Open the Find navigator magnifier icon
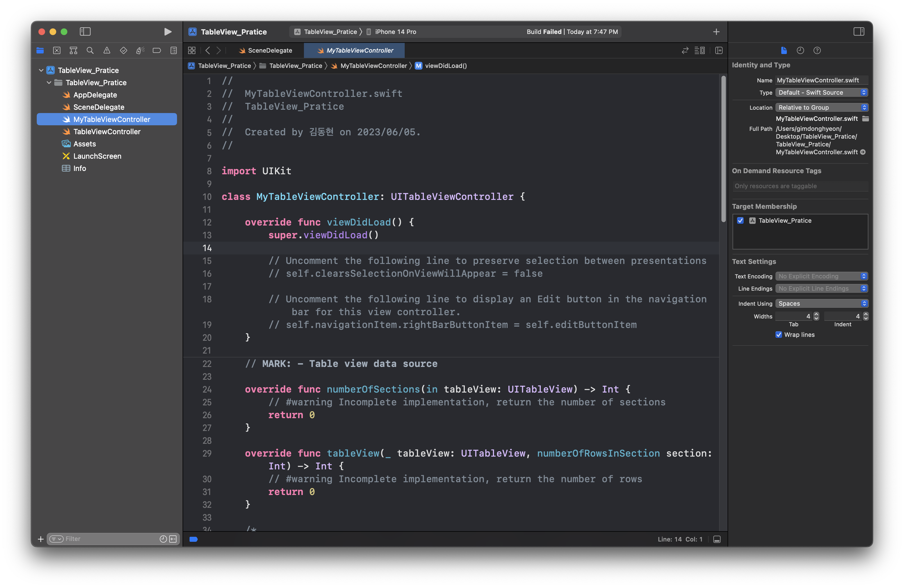Screen dimensions: 904x588 pyautogui.click(x=90, y=50)
